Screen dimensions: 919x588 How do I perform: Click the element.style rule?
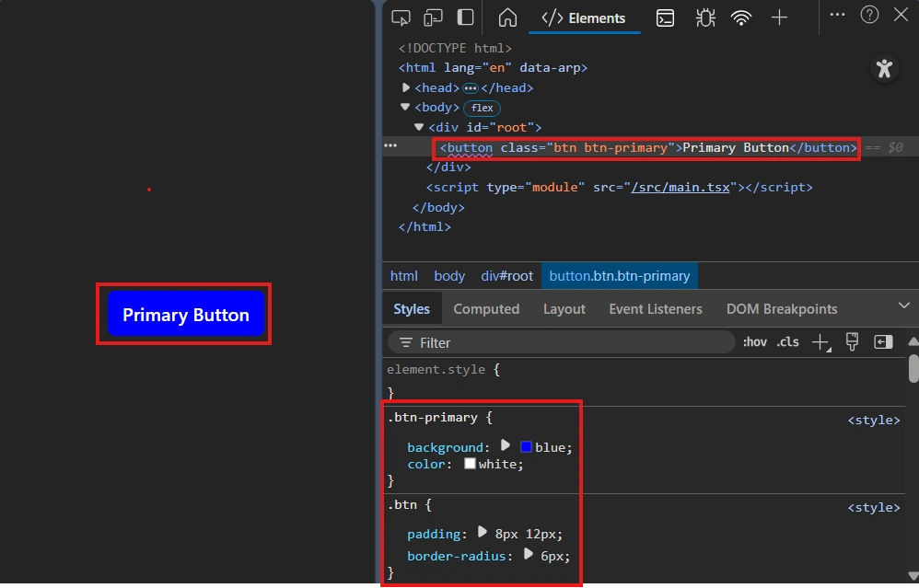click(x=436, y=370)
